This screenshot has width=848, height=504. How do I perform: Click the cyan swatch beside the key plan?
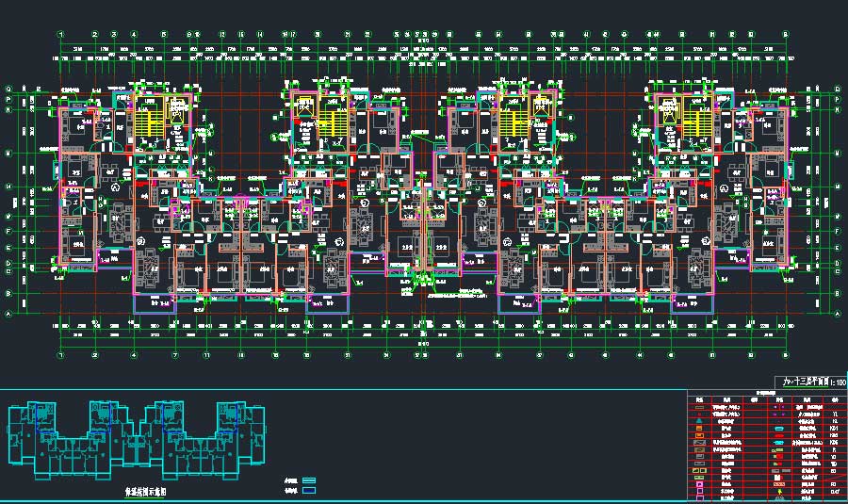click(308, 480)
